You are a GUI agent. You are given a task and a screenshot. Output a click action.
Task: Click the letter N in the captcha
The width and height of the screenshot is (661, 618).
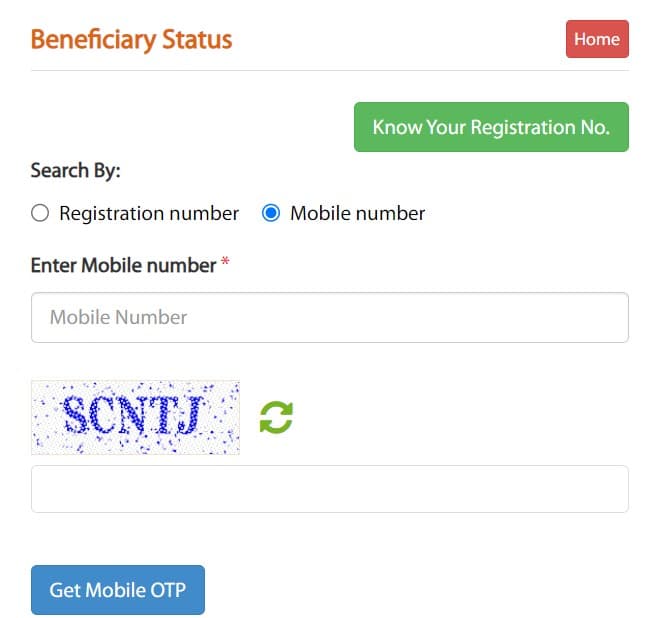[x=134, y=415]
